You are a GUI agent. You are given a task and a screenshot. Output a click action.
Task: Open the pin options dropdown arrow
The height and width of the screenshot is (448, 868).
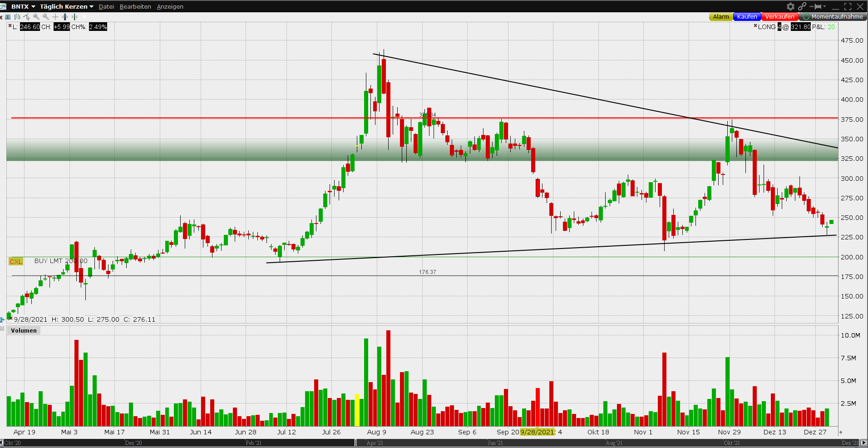click(x=824, y=6)
